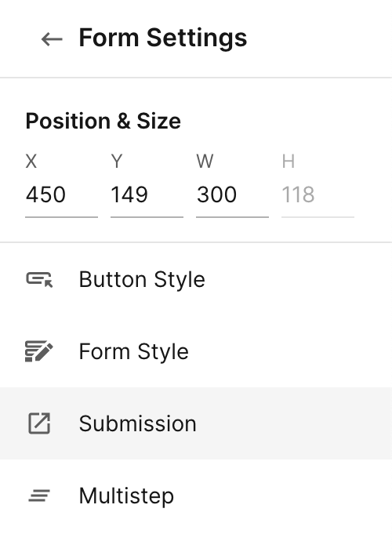Click the W width field showing 300
Screen dimensions: 392x552
[232, 198]
